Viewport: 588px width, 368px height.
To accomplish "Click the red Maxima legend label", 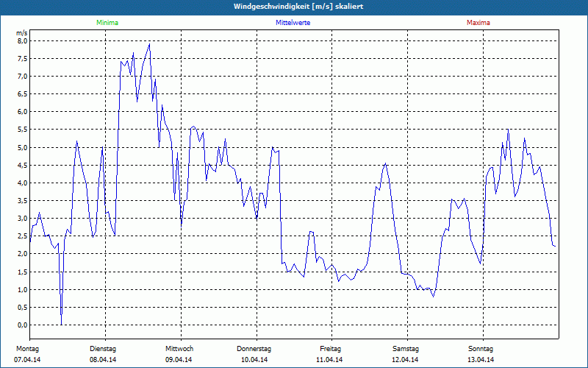I will pyautogui.click(x=478, y=23).
